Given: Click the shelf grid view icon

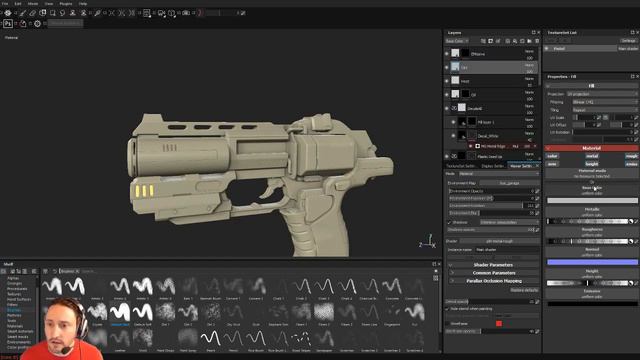Looking at the screenshot, I should (x=436, y=278).
